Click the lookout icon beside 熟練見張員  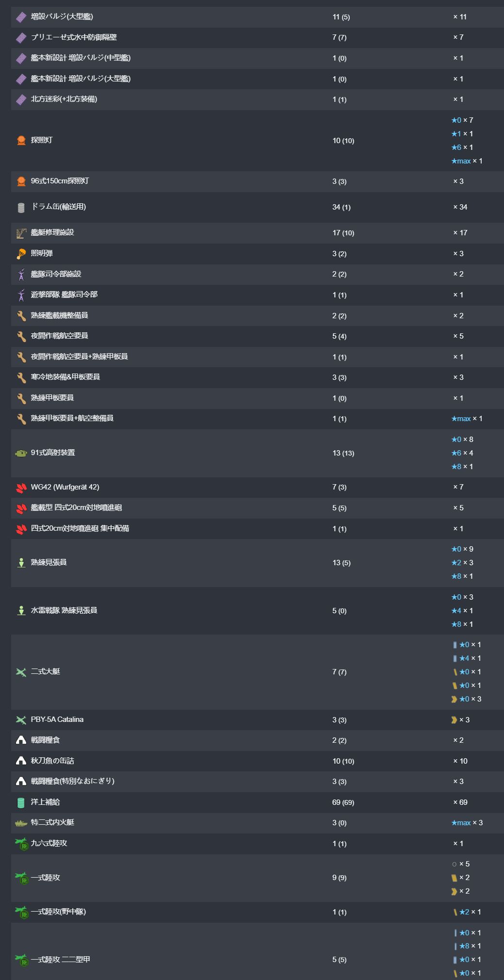(21, 563)
